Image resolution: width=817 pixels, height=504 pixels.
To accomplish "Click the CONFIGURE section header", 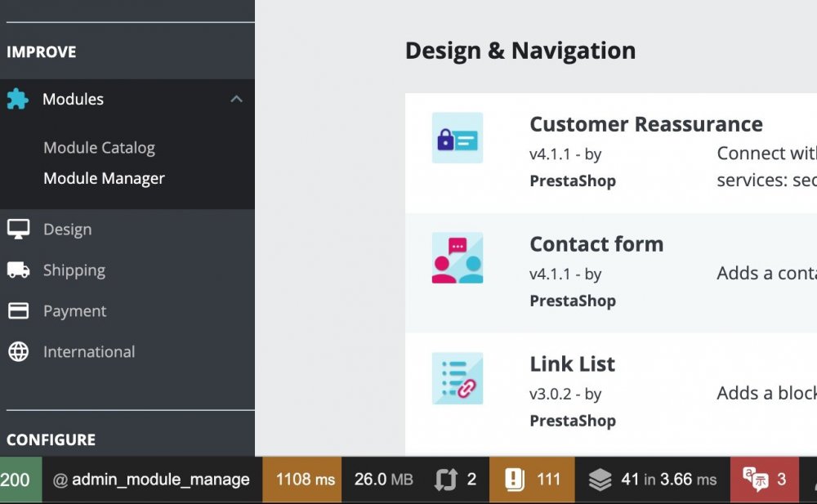I will [51, 439].
